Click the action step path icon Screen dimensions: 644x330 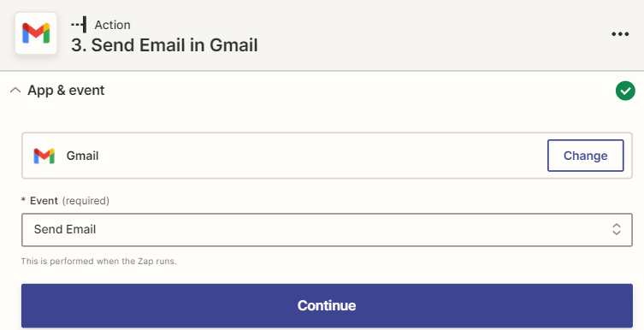(x=79, y=25)
